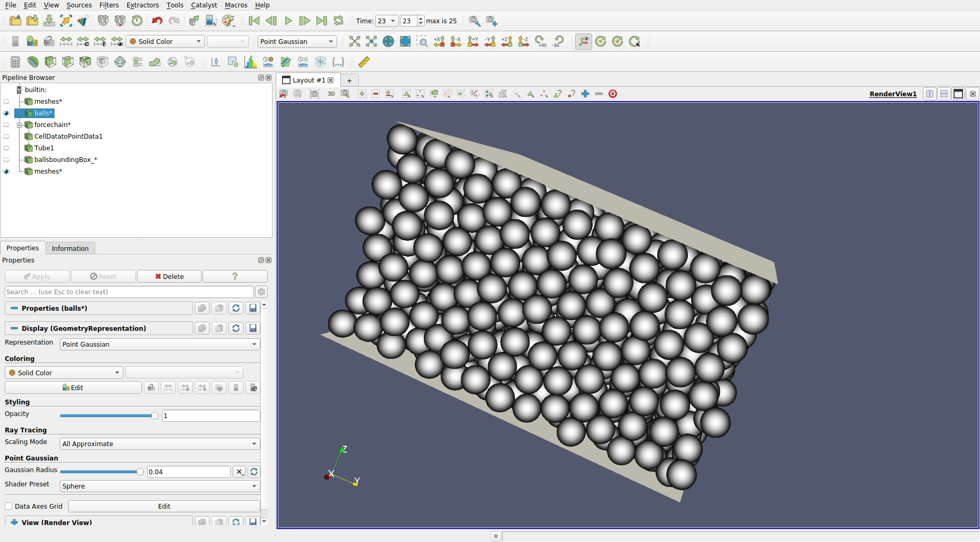Viewport: 980px width, 542px height.
Task: Set view direction to -Z
Action: (x=524, y=41)
